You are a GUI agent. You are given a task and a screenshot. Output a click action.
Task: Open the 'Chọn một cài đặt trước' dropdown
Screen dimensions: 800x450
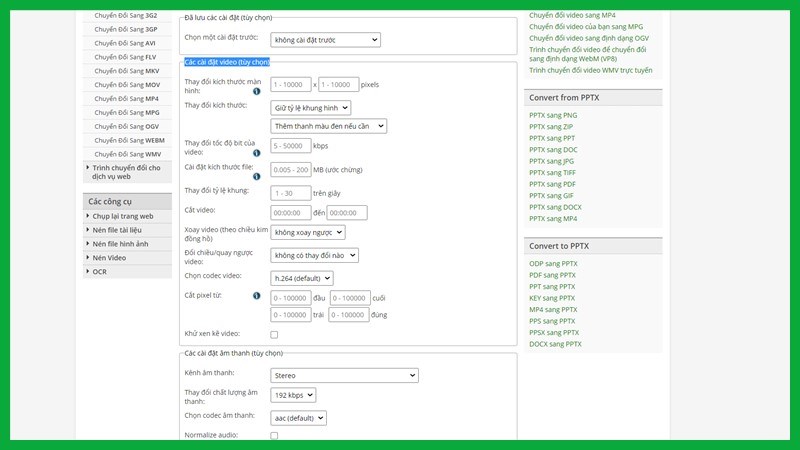(x=326, y=39)
